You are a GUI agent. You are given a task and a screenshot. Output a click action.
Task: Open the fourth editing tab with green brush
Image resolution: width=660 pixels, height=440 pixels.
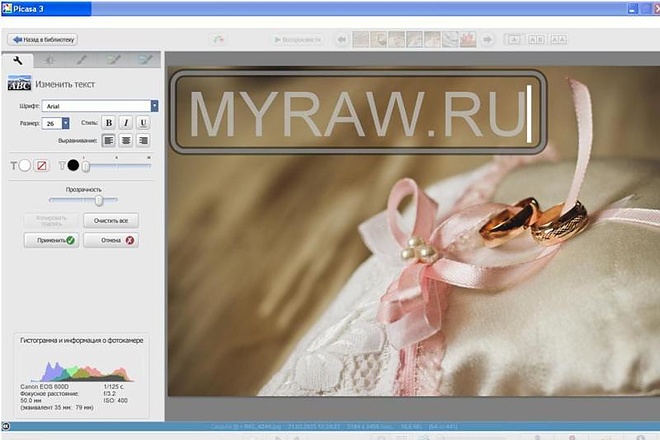[x=113, y=60]
